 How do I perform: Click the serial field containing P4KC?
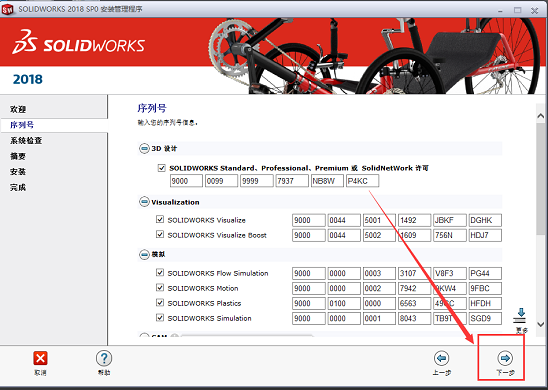pos(363,181)
